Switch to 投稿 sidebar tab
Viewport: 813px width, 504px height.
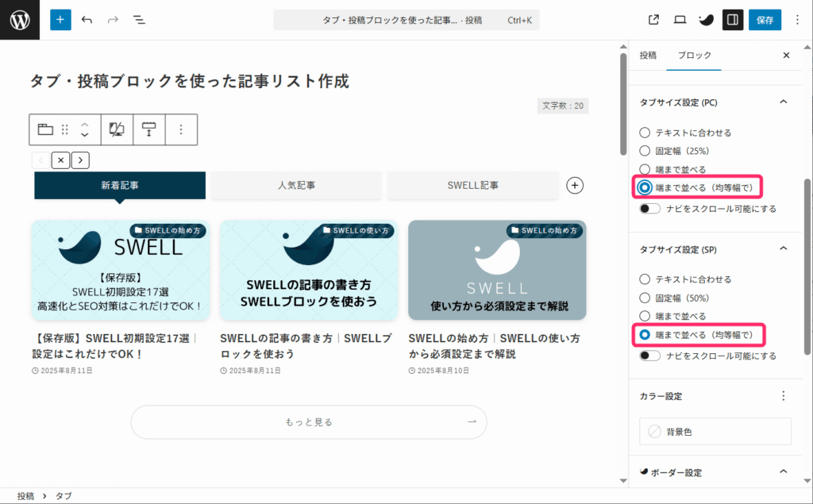click(x=648, y=55)
